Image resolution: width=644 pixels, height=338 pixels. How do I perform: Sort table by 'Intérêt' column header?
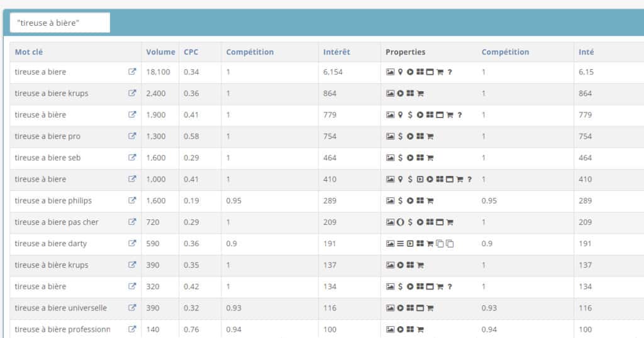click(x=337, y=52)
